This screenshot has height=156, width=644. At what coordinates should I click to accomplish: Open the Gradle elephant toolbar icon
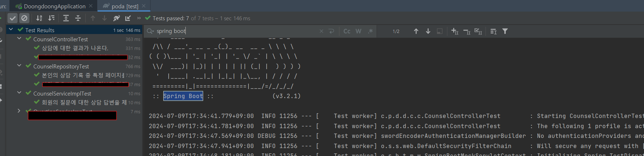coord(116,18)
